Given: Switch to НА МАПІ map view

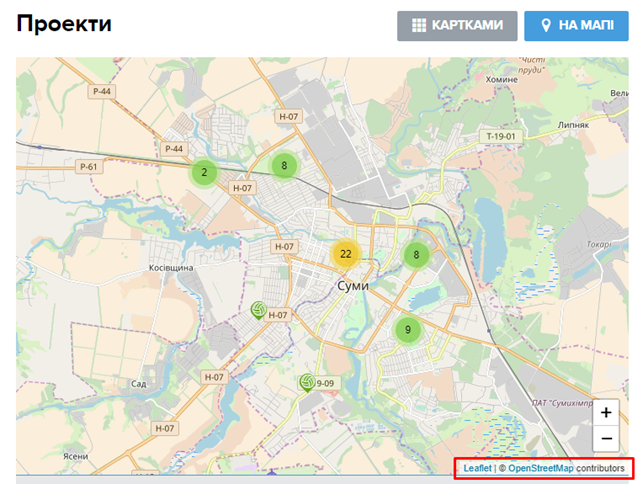Looking at the screenshot, I should click(x=576, y=26).
